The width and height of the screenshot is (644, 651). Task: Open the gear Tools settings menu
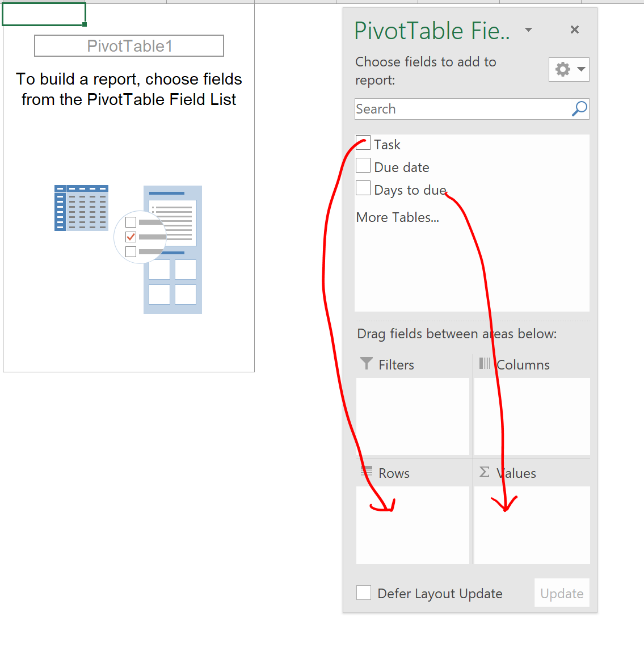tap(562, 69)
